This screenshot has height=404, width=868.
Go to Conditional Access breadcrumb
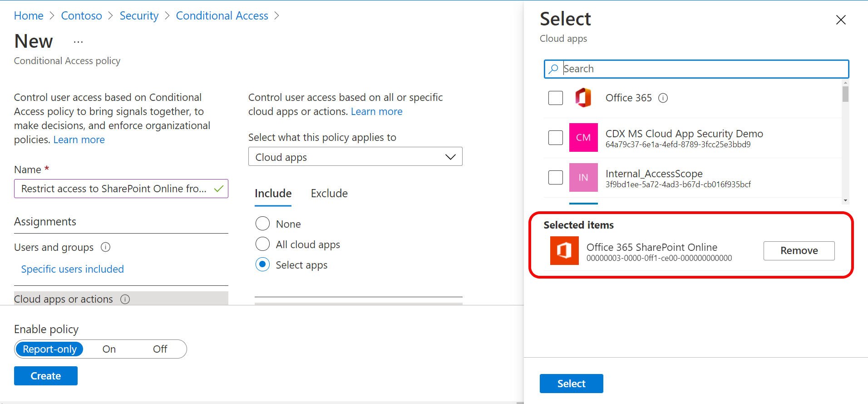[222, 16]
